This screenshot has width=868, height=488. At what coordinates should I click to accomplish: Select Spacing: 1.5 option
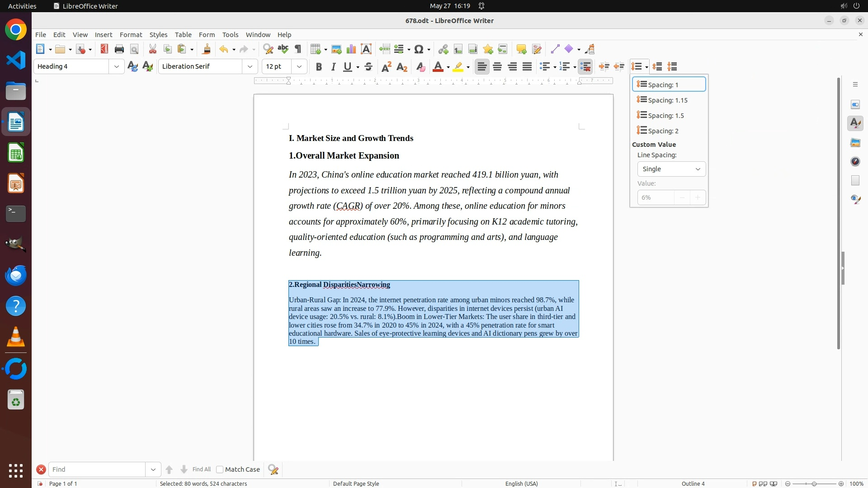coord(665,116)
